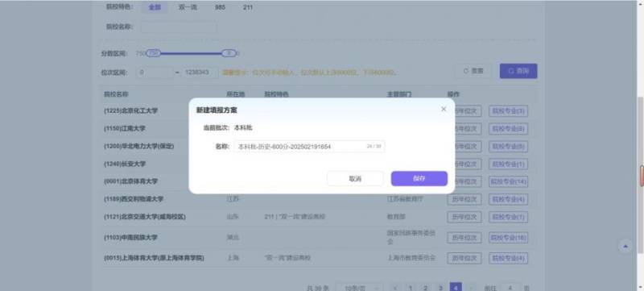Focus the 名称 input field in dialog
Screen dimensions: 644x291
[309, 147]
